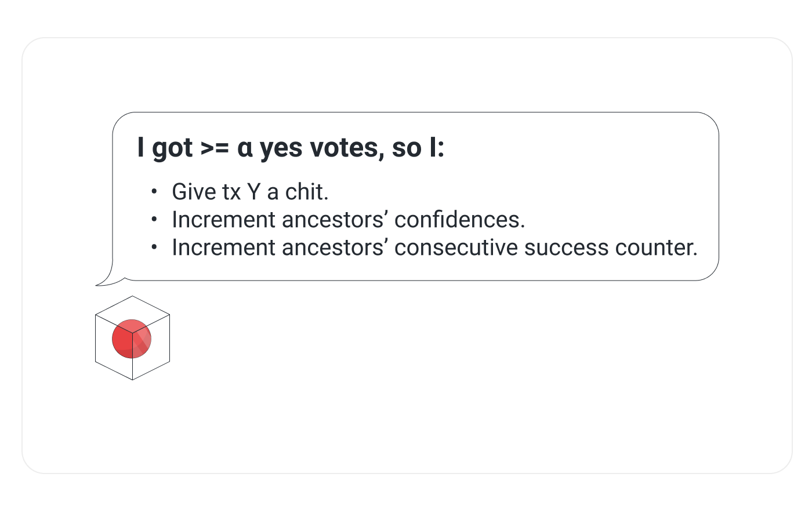Screen dimensions: 812x510
Task: Click the 'so I:' text in heading
Action: [418, 148]
